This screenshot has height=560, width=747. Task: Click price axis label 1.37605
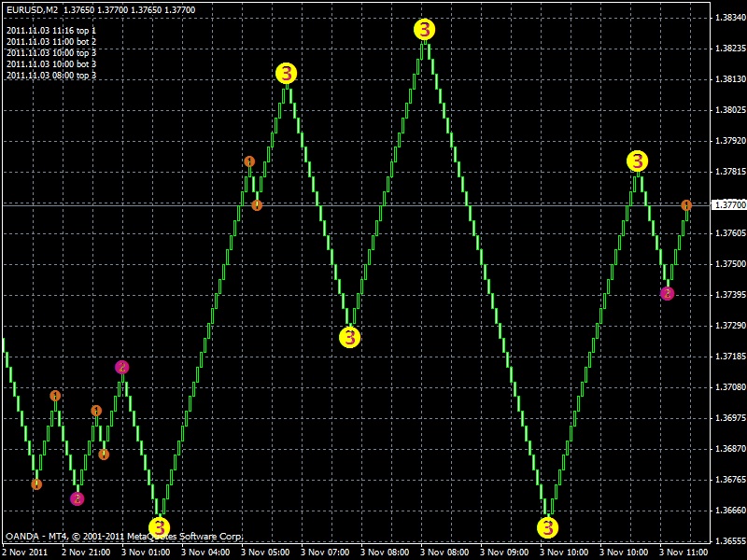[x=730, y=232]
